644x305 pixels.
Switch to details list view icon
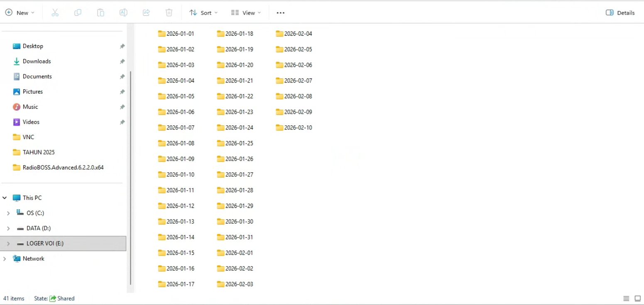[626, 298]
